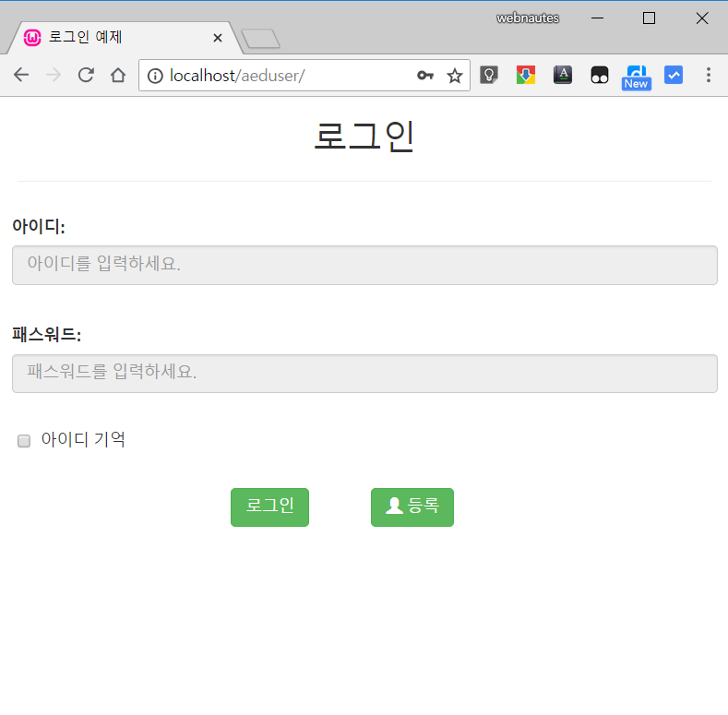
Task: Go back using the browser back arrow
Action: [x=21, y=75]
